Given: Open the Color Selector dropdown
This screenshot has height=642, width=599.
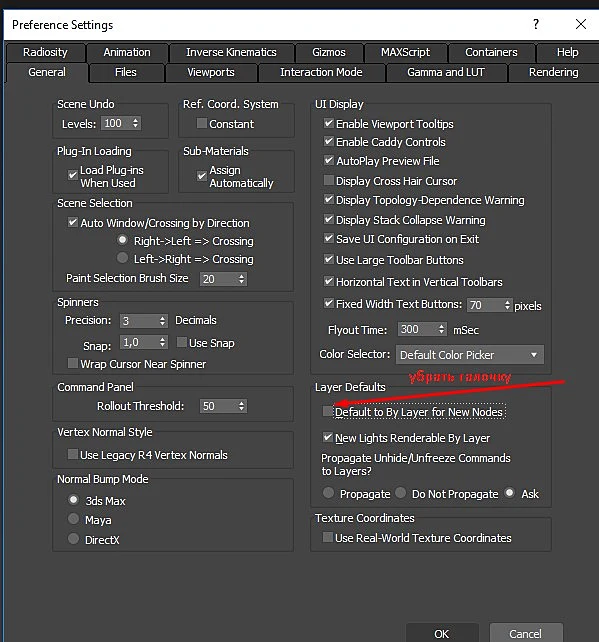Looking at the screenshot, I should click(470, 355).
